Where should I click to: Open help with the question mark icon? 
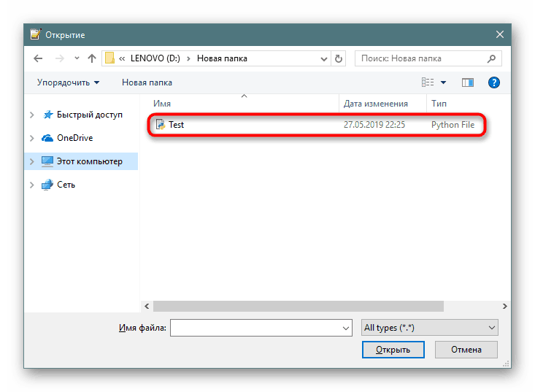pos(493,82)
